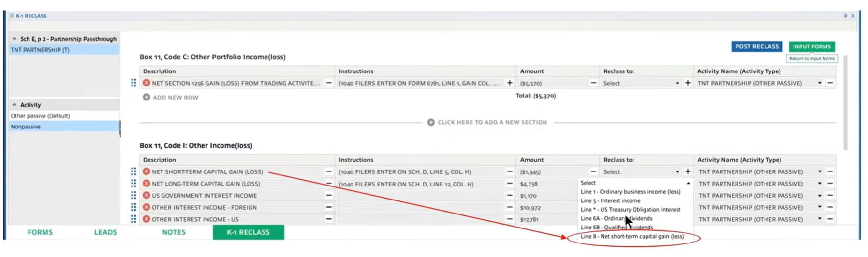The image size is (868, 257).
Task: Click drag handle beside Net Long-Term Capital Gain row
Action: (x=133, y=184)
